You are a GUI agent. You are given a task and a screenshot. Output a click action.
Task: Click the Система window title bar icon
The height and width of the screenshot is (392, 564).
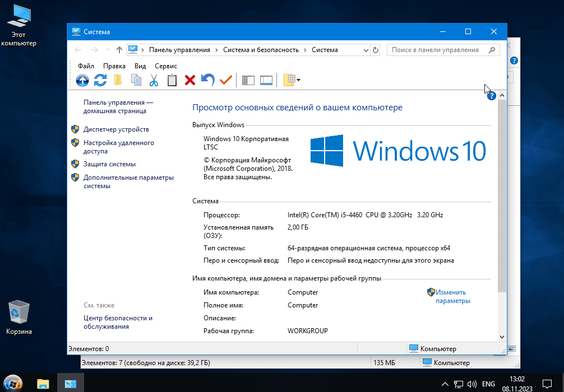(x=76, y=31)
